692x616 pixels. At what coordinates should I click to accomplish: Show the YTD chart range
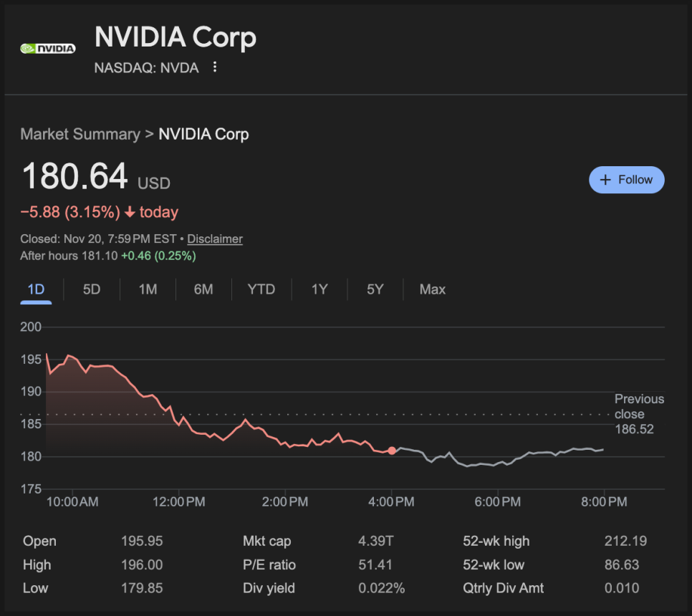261,289
